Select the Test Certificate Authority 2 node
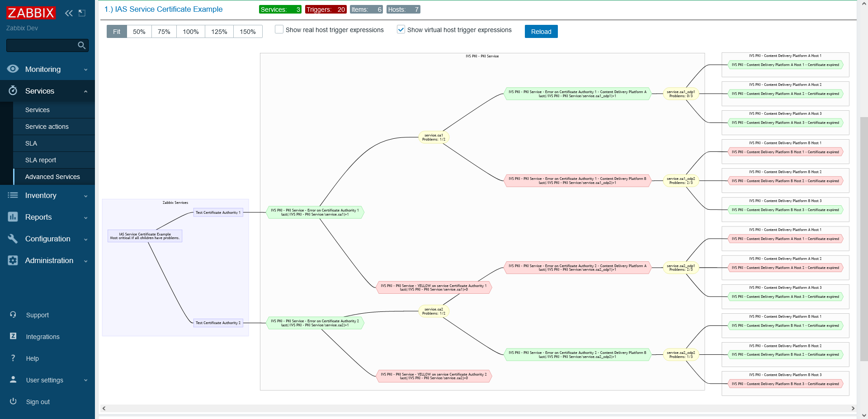This screenshot has width=868, height=419. point(218,323)
